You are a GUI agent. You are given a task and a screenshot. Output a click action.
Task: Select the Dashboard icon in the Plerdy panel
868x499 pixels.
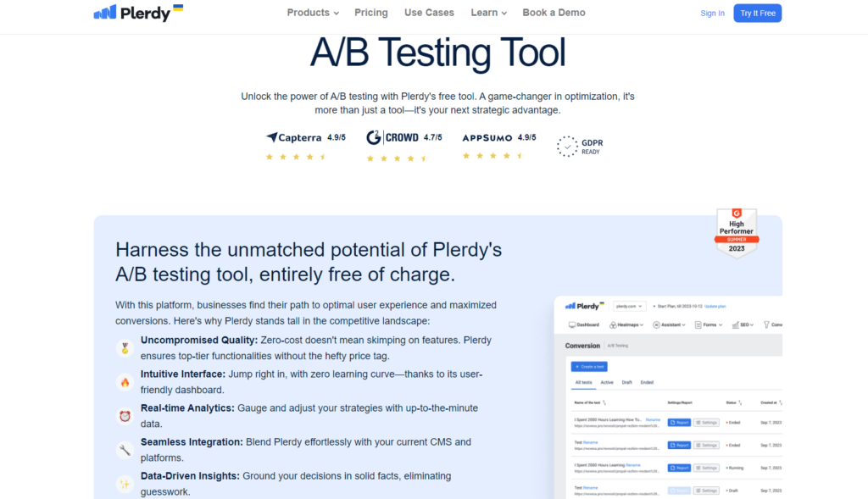coord(572,324)
